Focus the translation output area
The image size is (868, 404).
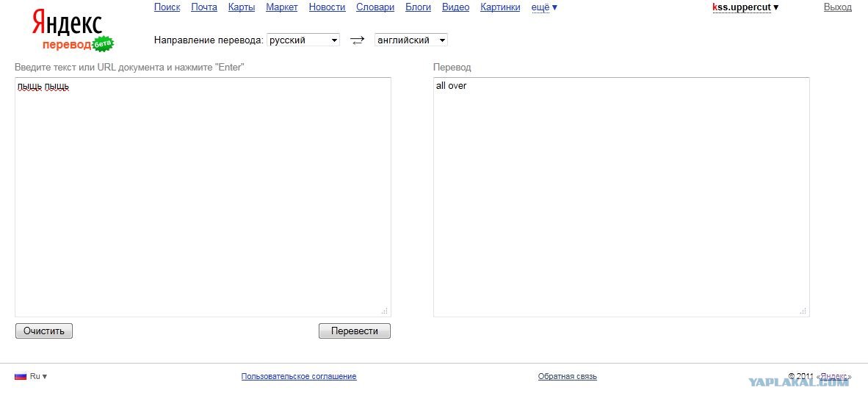coord(621,197)
